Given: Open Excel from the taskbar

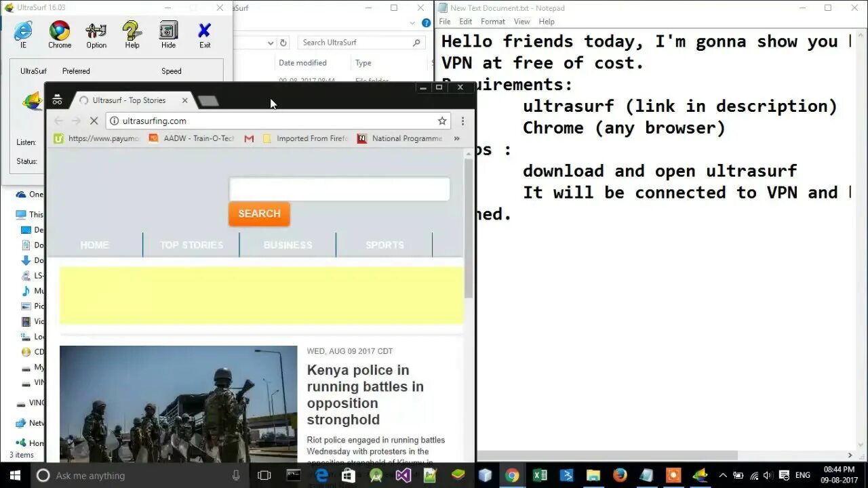Looking at the screenshot, I should 540,475.
